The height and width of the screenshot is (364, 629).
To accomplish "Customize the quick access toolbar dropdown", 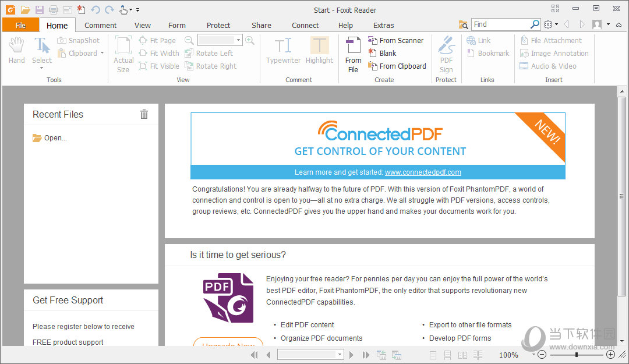I will [x=137, y=10].
